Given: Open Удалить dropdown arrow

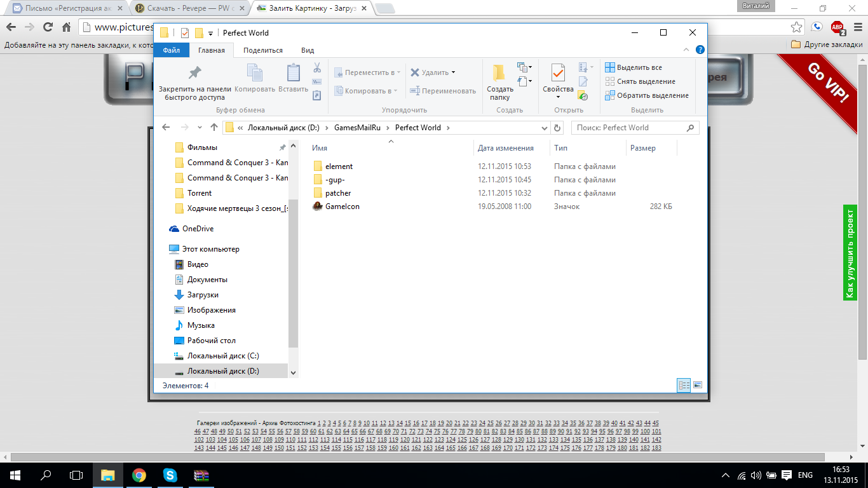Looking at the screenshot, I should tap(453, 72).
